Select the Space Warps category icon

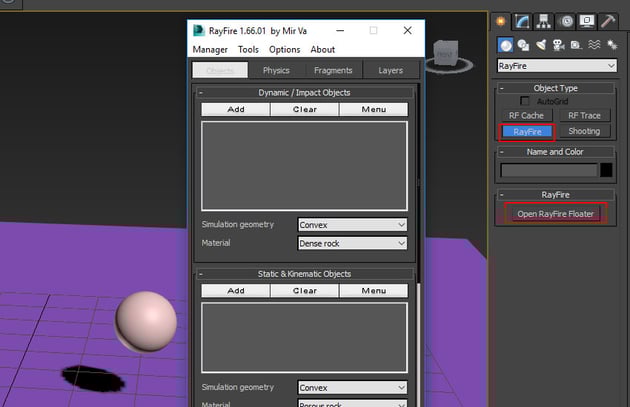(x=594, y=45)
